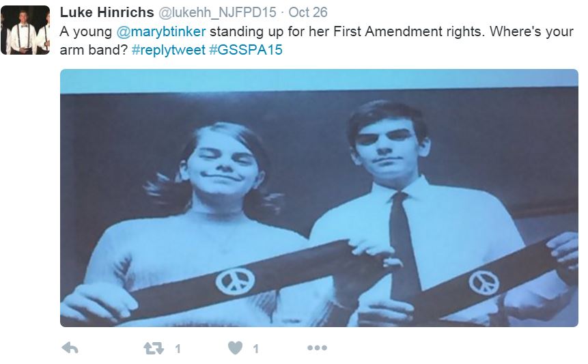Click the peace symbol on the left armband
Image resolution: width=588 pixels, height=364 pixels.
235,281
